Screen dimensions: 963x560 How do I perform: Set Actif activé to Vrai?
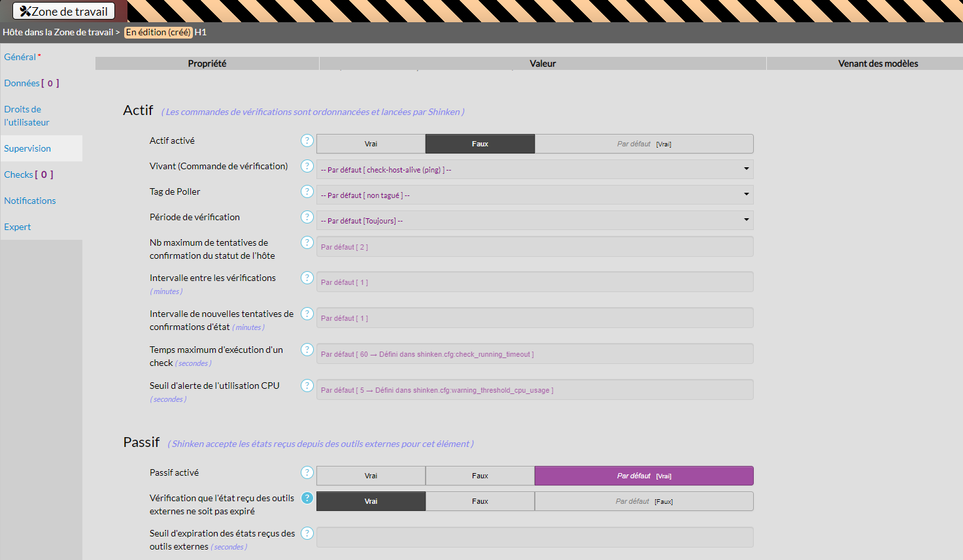[371, 144]
